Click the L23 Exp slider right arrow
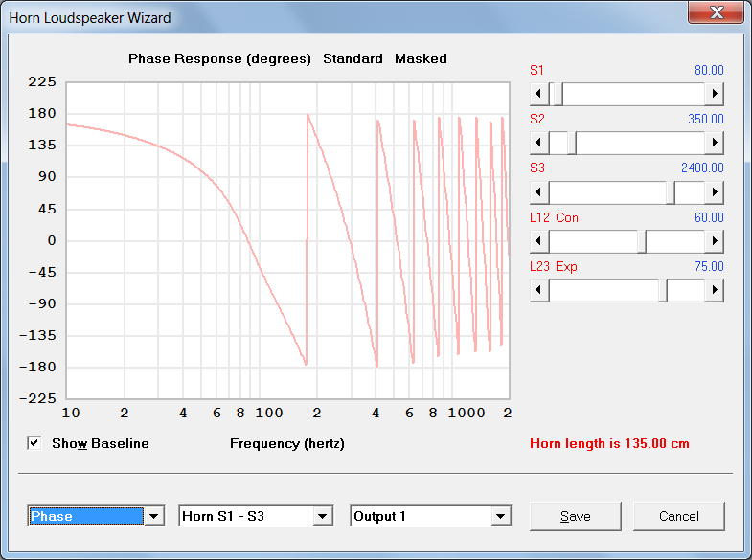The image size is (752, 560). [714, 290]
